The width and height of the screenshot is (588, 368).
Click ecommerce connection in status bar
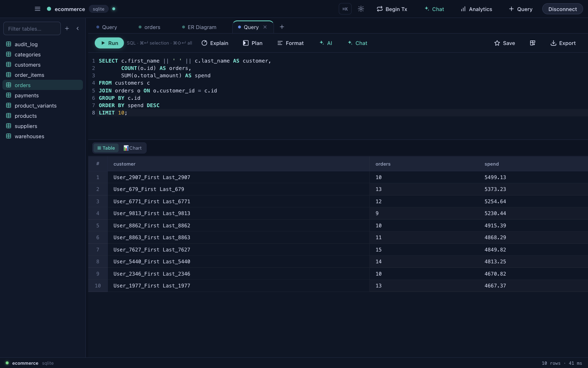coord(25,363)
